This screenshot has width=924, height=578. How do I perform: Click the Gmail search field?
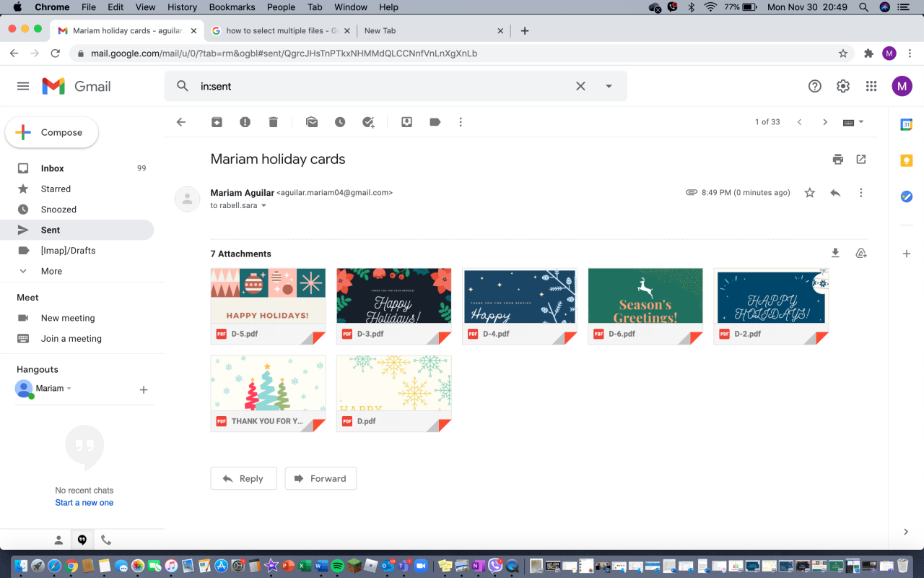coord(383,86)
